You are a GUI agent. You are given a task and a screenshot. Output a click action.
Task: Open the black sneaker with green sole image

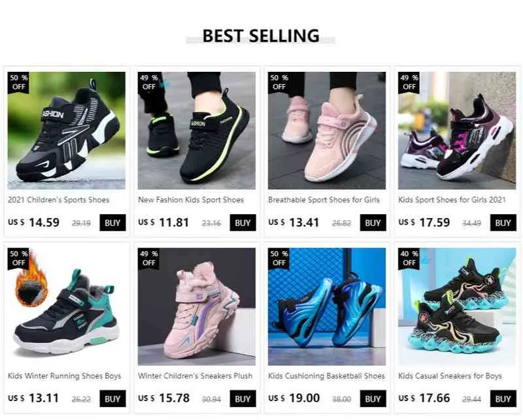[x=197, y=131]
